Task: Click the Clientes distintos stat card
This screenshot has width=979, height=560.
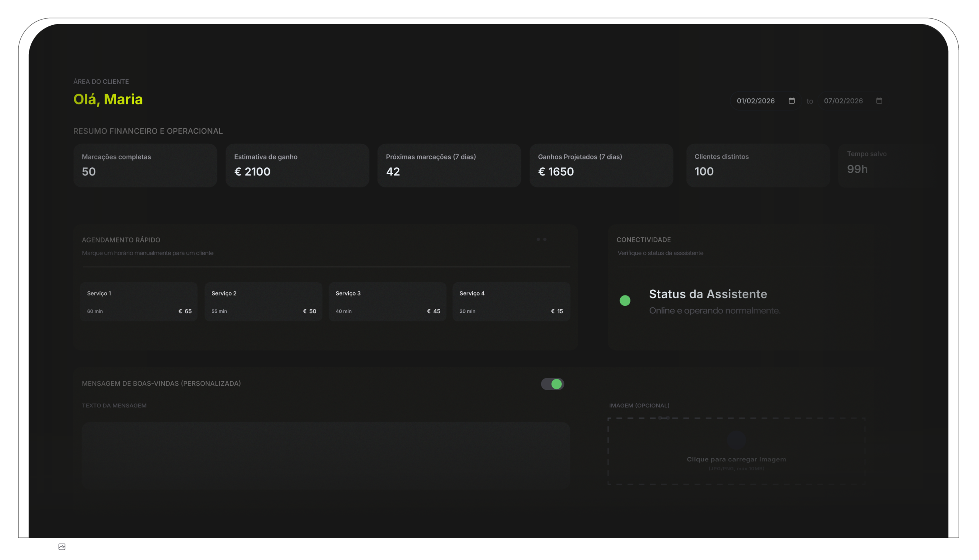Action: (x=758, y=166)
